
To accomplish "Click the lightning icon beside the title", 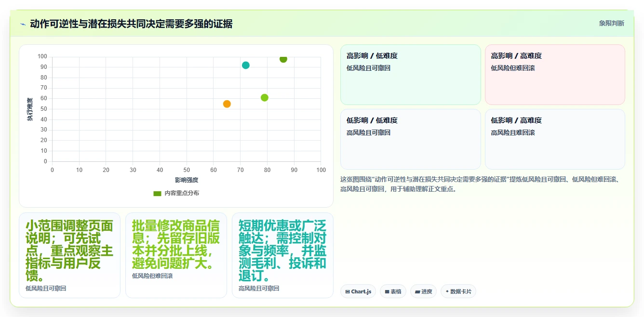I will (x=23, y=24).
